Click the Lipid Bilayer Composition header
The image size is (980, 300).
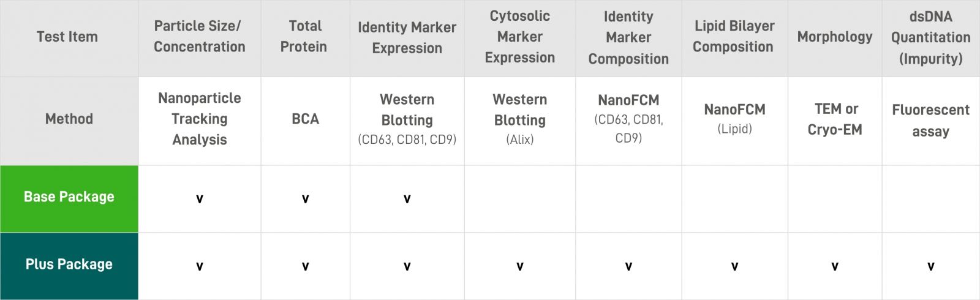point(734,38)
